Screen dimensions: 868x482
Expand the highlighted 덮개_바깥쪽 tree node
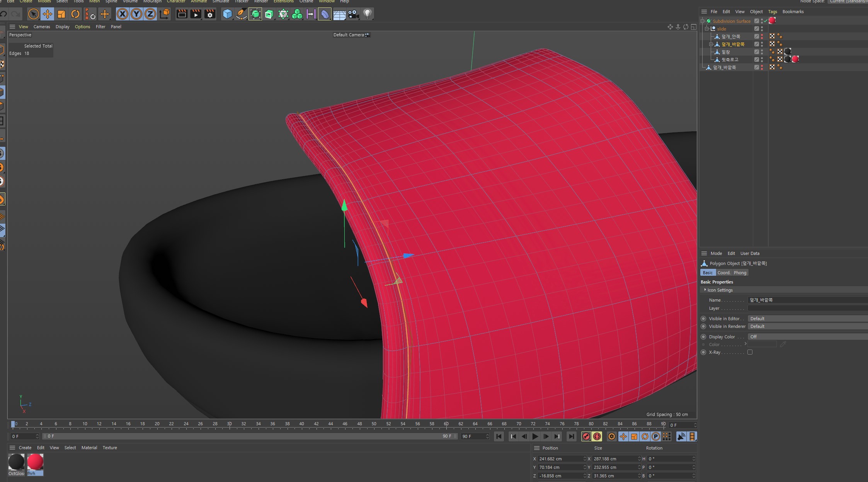(710, 44)
